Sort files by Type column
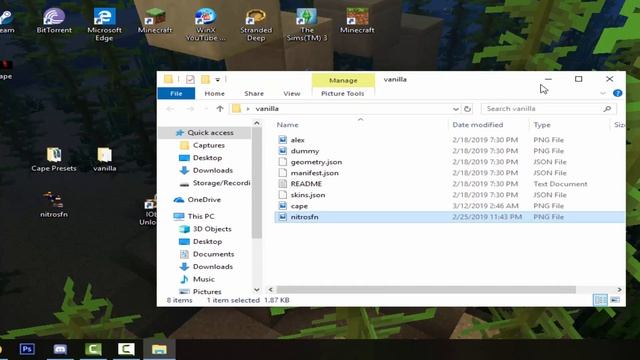The image size is (640, 360). coord(542,125)
